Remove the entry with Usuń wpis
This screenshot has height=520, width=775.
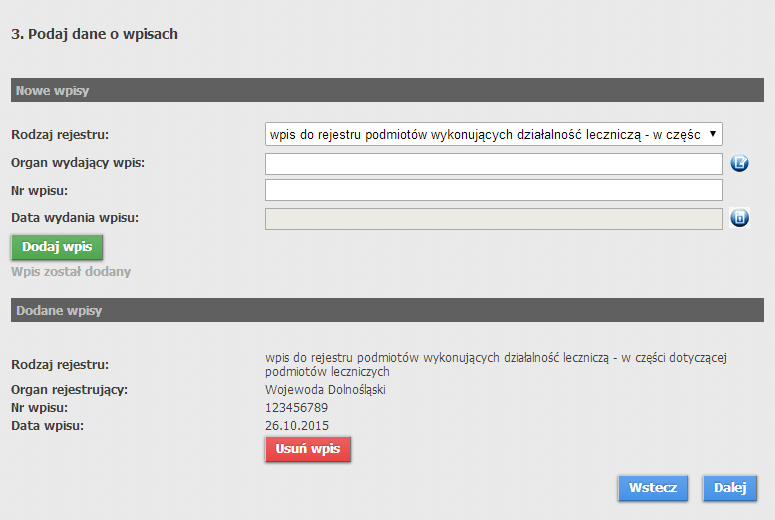tap(308, 450)
